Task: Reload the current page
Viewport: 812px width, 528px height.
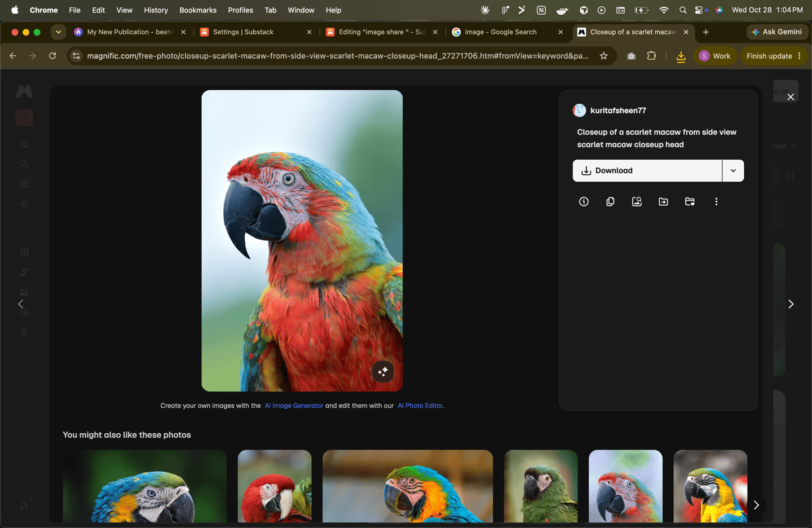Action: tap(52, 56)
